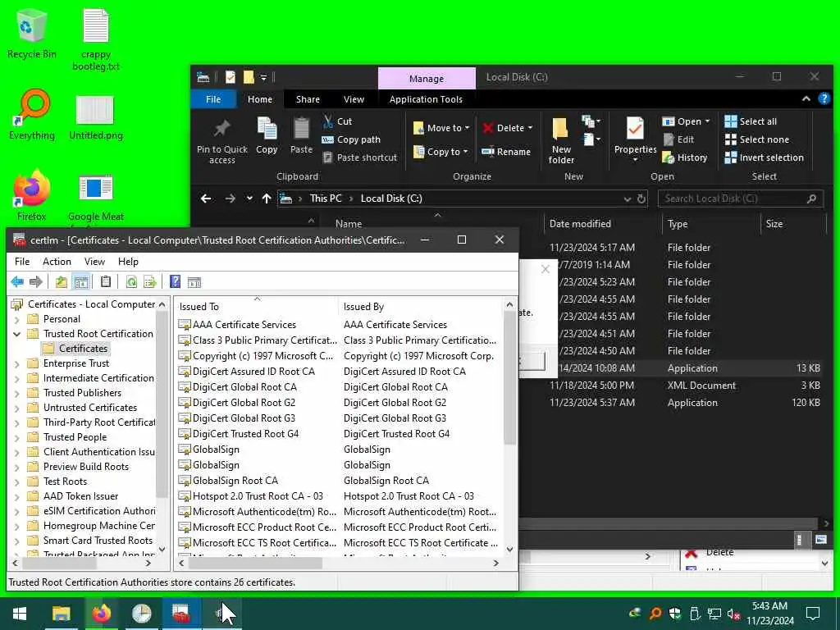Screen dimensions: 840x630
Task: Toggle Show/Hide Console Tree icon in certlm
Action: pos(81,282)
